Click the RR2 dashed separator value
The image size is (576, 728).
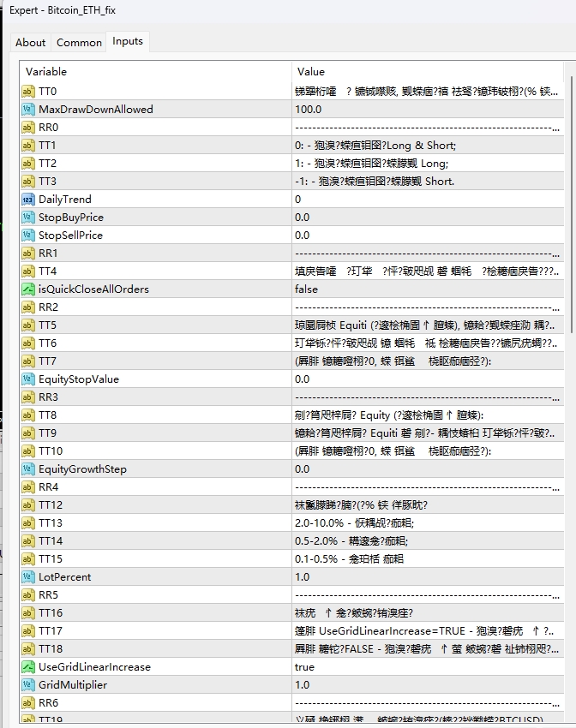pos(428,307)
